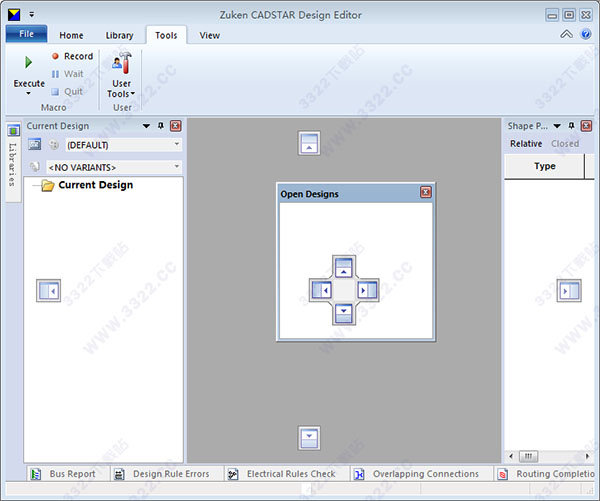
Task: Click Shape panel scroll left arrow
Action: tap(511, 456)
